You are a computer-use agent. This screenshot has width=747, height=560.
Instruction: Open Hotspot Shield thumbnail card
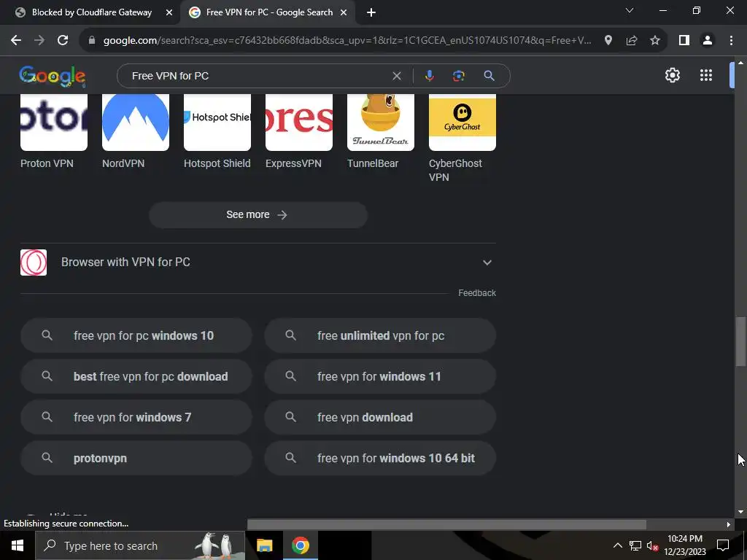(217, 131)
